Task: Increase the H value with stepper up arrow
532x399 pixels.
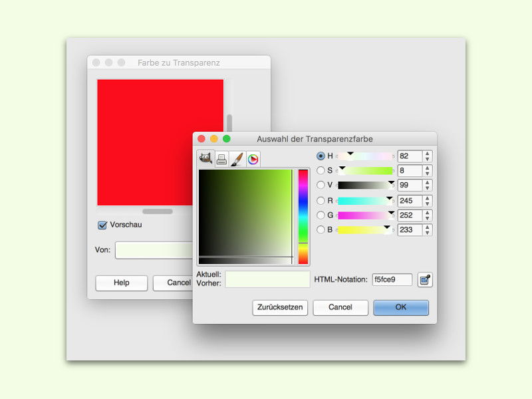Action: 428,154
